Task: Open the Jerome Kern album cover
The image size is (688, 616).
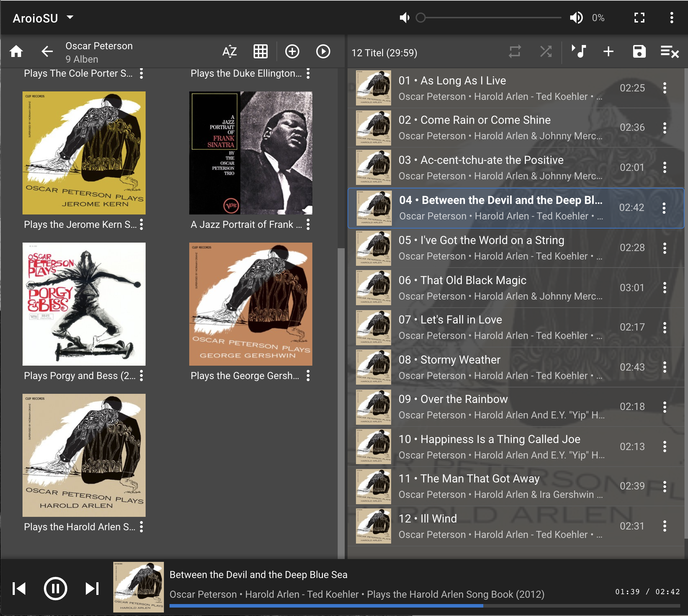Action: tap(84, 153)
